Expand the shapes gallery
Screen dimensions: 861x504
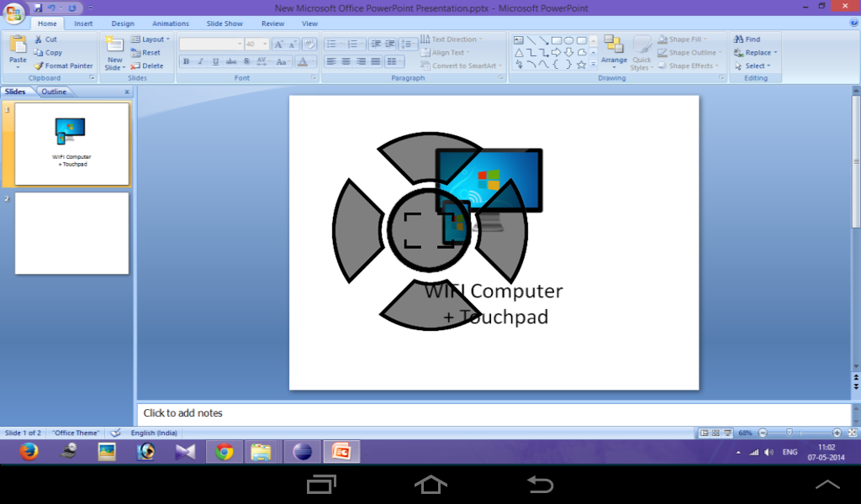coord(593,65)
